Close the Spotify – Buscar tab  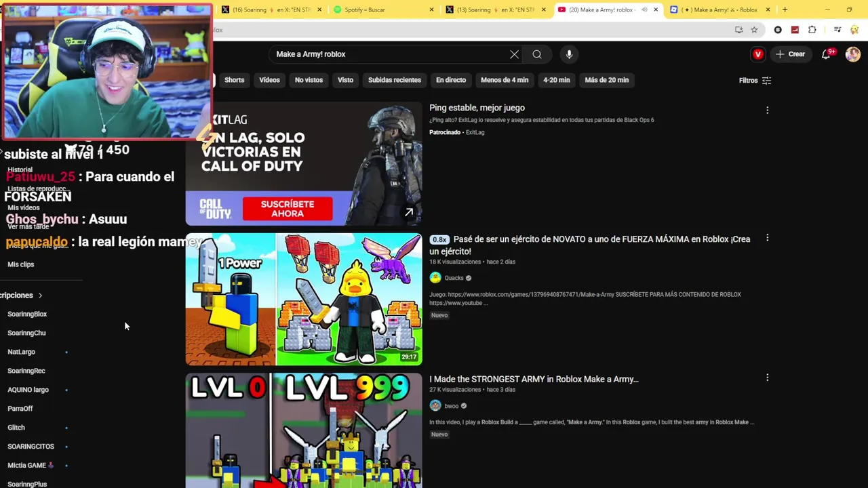coord(431,9)
